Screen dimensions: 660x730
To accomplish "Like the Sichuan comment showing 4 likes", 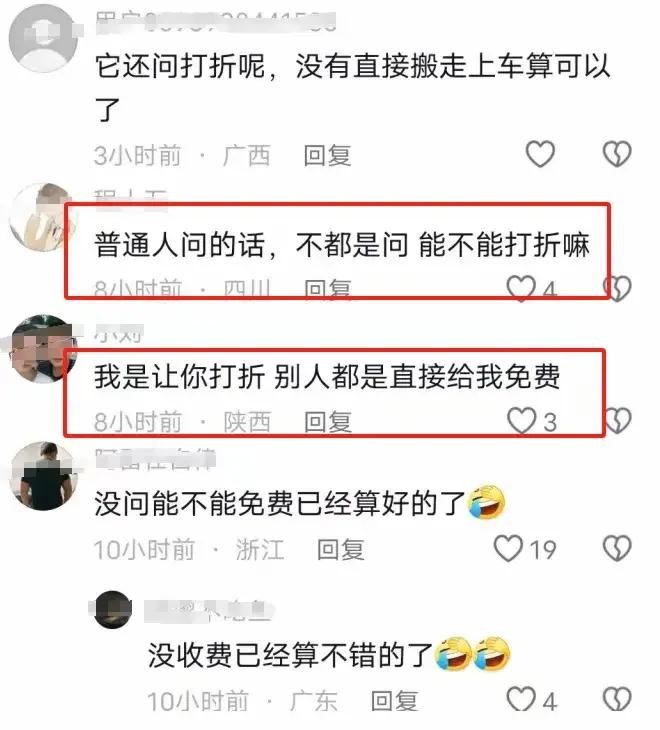I will click(521, 288).
